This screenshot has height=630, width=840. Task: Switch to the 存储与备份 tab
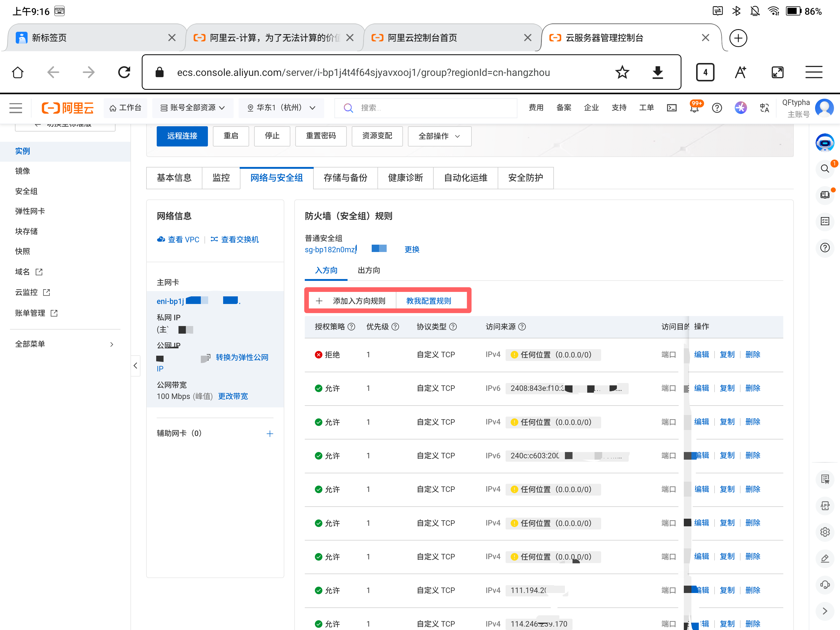(x=345, y=178)
